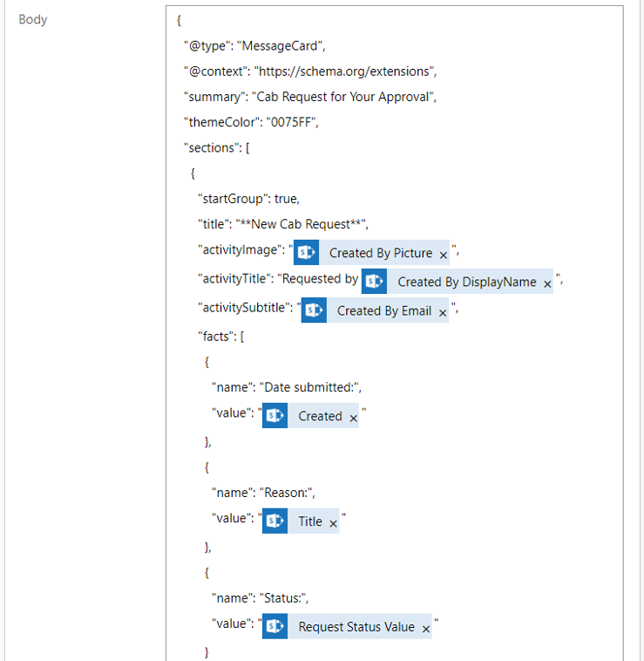
Task: Click the "title": "**New Cab Request**" line
Action: click(x=283, y=224)
